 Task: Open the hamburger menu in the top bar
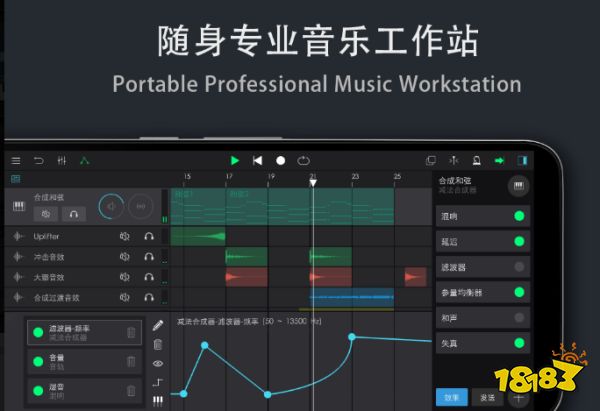point(16,160)
